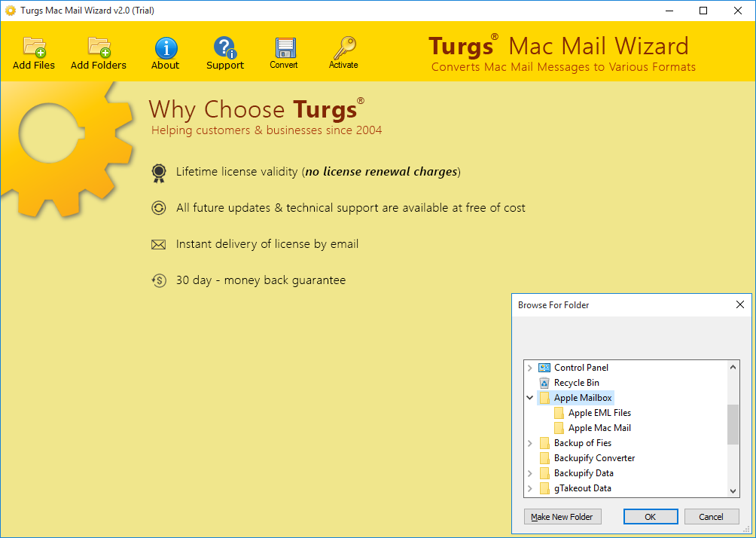Image resolution: width=756 pixels, height=538 pixels.
Task: Click Cancel in Browse For Folder
Action: (x=711, y=517)
